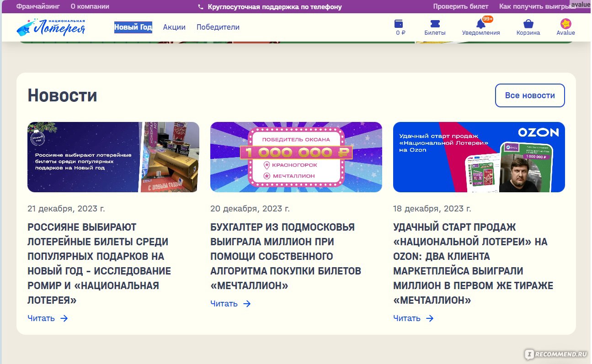Viewport: 592px width, 364px height.
Task: Click the Новости section heading
Action: coord(62,95)
